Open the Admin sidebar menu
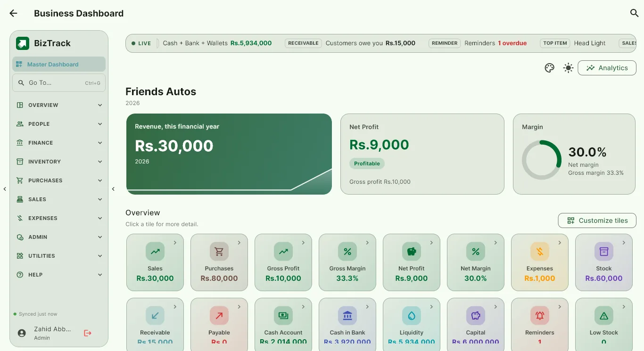This screenshot has height=351, width=644. click(59, 237)
